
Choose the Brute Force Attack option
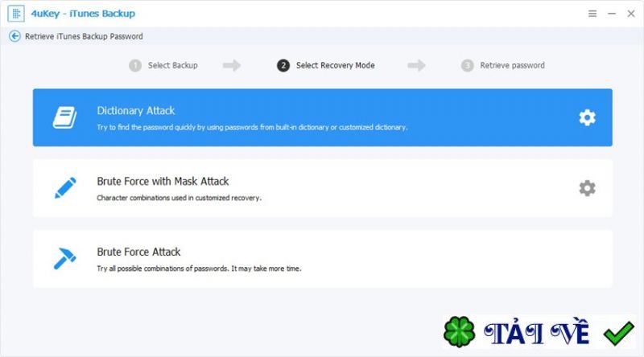tap(323, 259)
